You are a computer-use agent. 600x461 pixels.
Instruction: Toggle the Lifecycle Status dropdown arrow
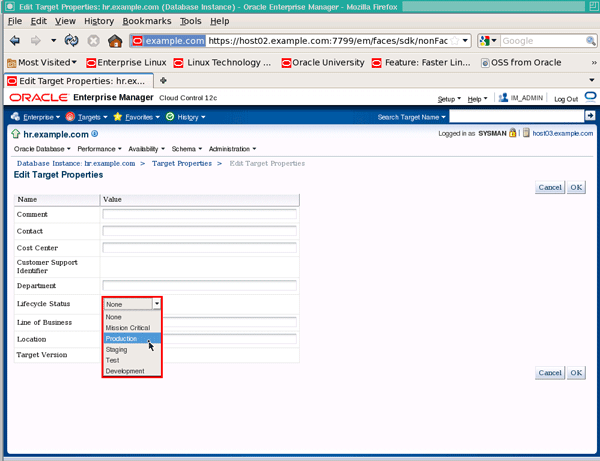(157, 304)
